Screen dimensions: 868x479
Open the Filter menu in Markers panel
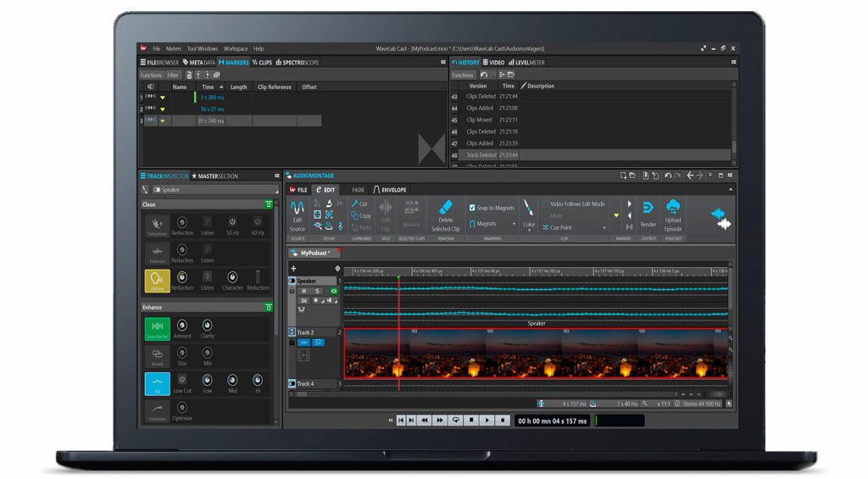(173, 75)
